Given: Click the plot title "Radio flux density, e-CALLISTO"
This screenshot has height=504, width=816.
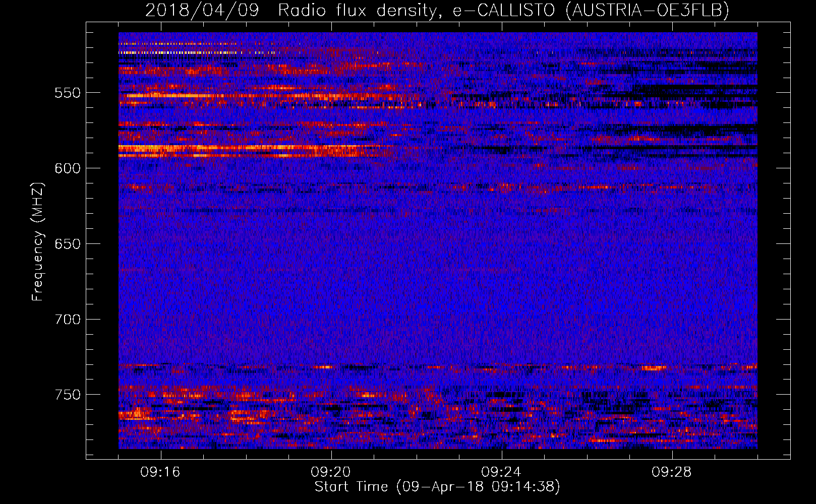Looking at the screenshot, I should [416, 10].
